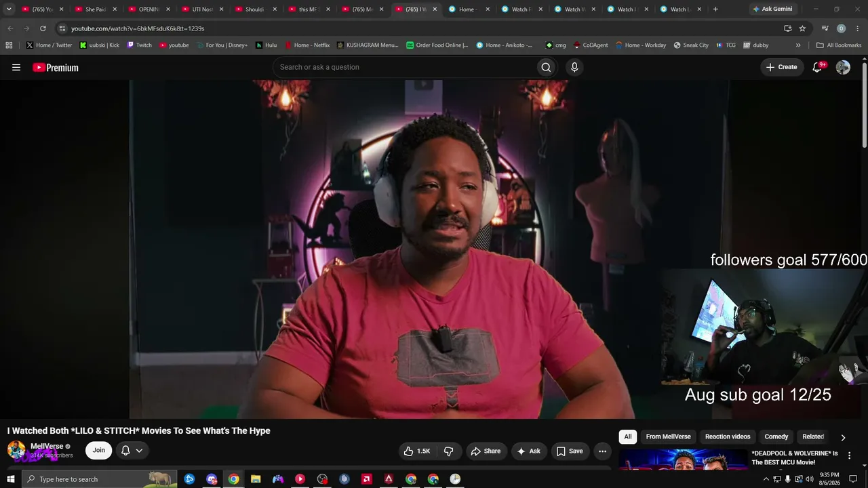The width and height of the screenshot is (868, 488).
Task: Open File Explorer from the taskbar
Action: click(256, 479)
